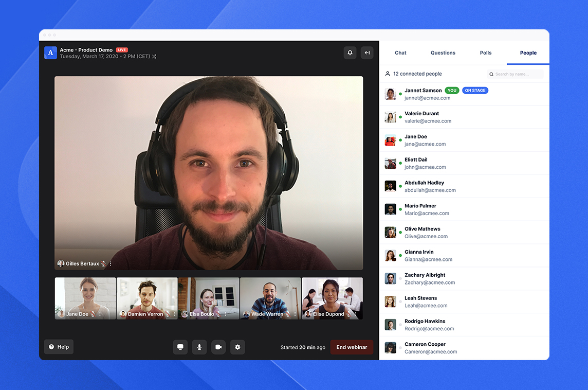Focus the Search by name field
The width and height of the screenshot is (588, 390).
click(x=515, y=74)
